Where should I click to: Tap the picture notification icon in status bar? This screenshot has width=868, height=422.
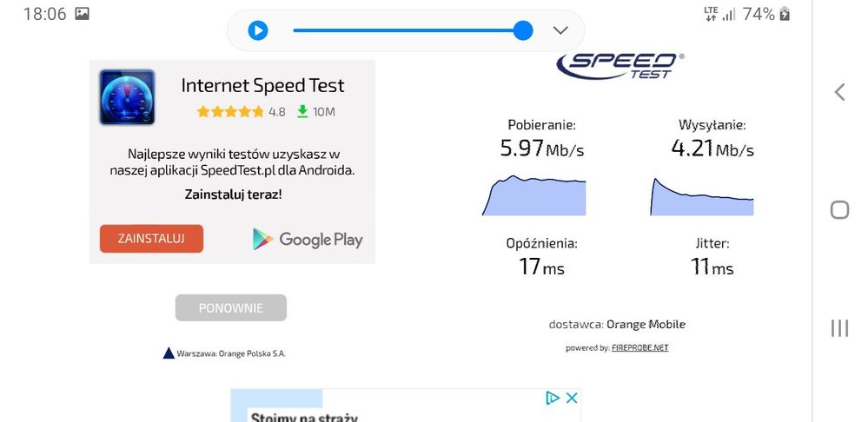[83, 14]
